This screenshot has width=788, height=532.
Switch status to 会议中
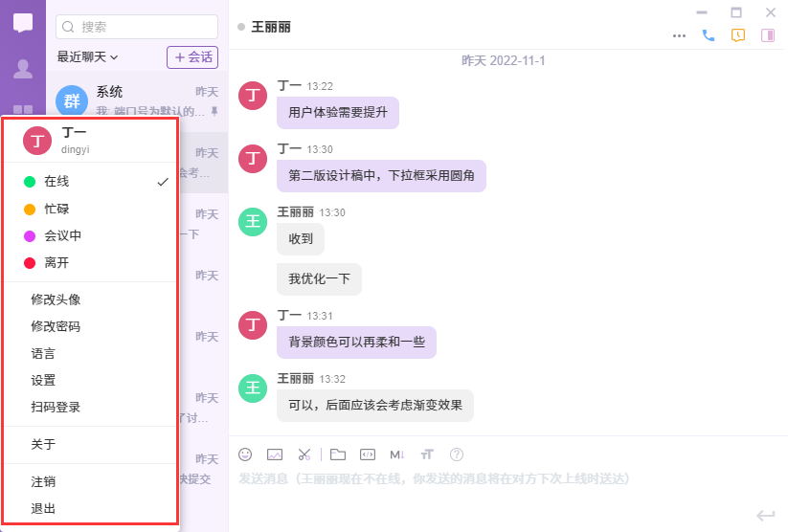tap(63, 235)
